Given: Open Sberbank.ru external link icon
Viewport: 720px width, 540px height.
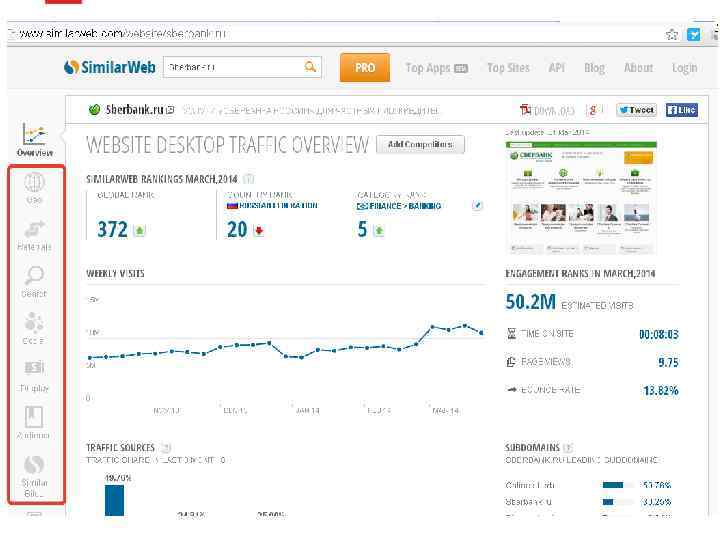Looking at the screenshot, I should pos(170,110).
